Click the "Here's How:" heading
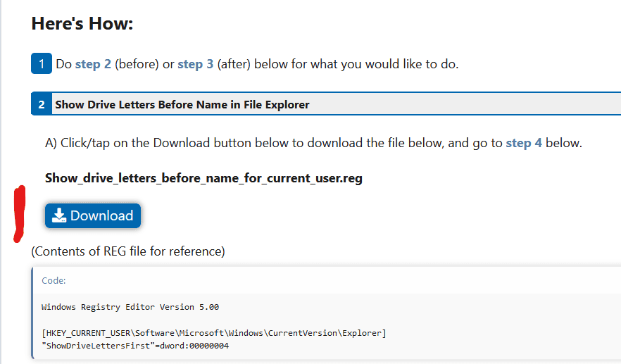 pos(82,23)
